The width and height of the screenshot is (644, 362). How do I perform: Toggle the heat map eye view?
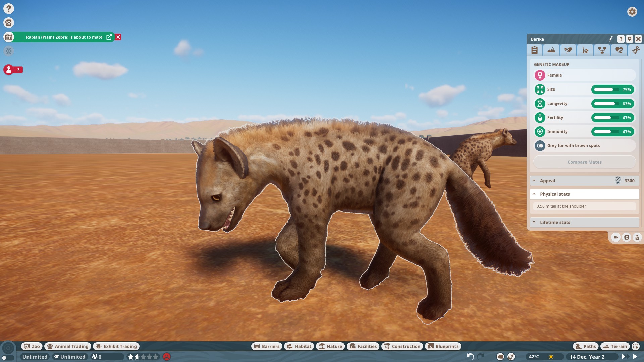pyautogui.click(x=9, y=51)
